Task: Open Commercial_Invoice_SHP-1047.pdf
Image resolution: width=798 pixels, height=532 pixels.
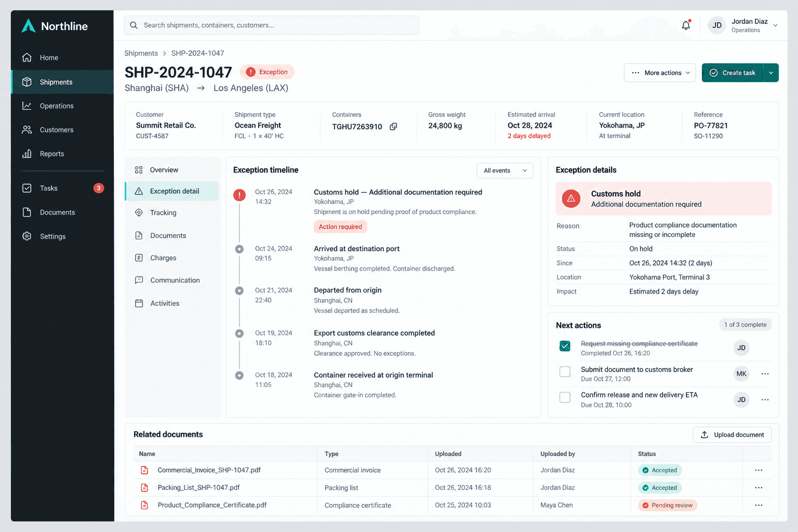Action: point(209,470)
